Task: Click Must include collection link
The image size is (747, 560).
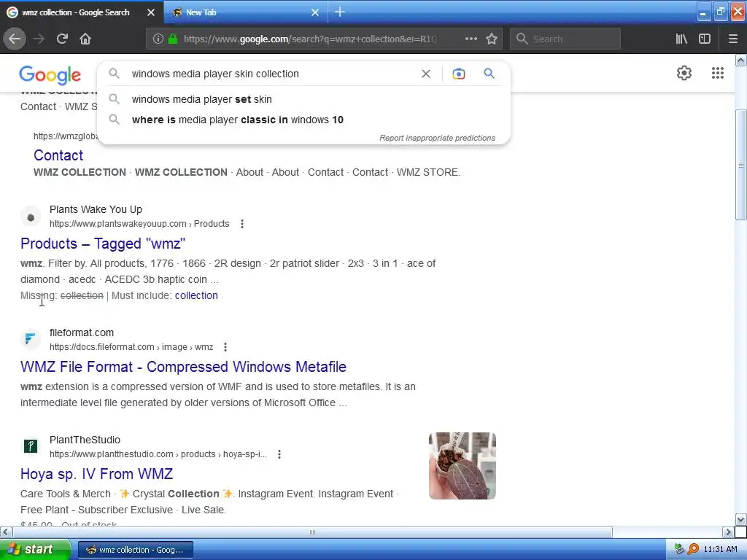Action: [196, 295]
